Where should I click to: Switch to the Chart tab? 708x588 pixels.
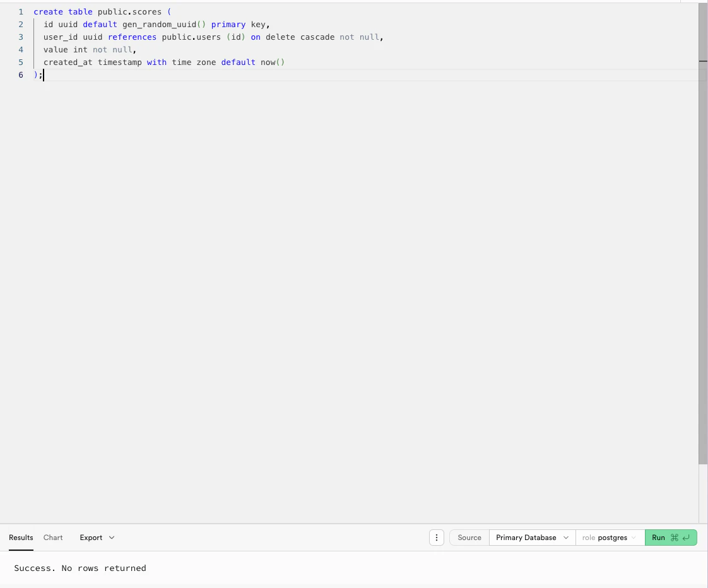click(x=53, y=538)
